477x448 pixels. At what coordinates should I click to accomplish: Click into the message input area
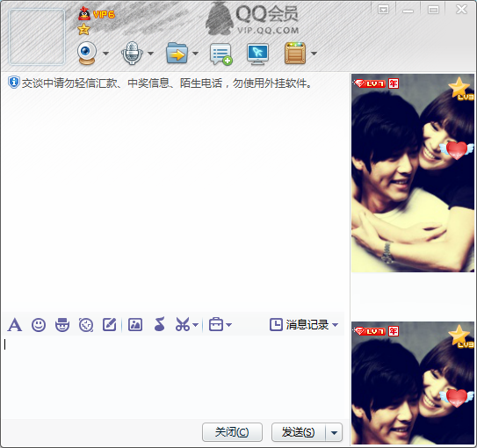pos(173,377)
